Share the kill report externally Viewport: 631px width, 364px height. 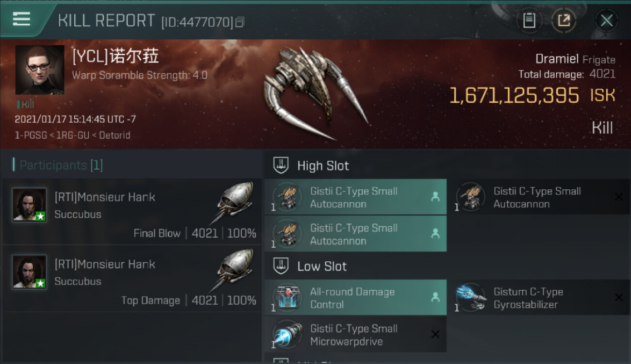pyautogui.click(x=564, y=20)
